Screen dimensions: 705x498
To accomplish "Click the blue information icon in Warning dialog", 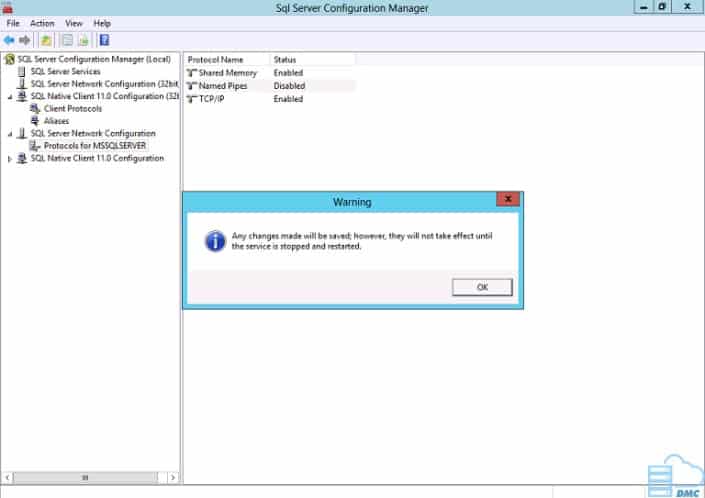I will pyautogui.click(x=215, y=241).
